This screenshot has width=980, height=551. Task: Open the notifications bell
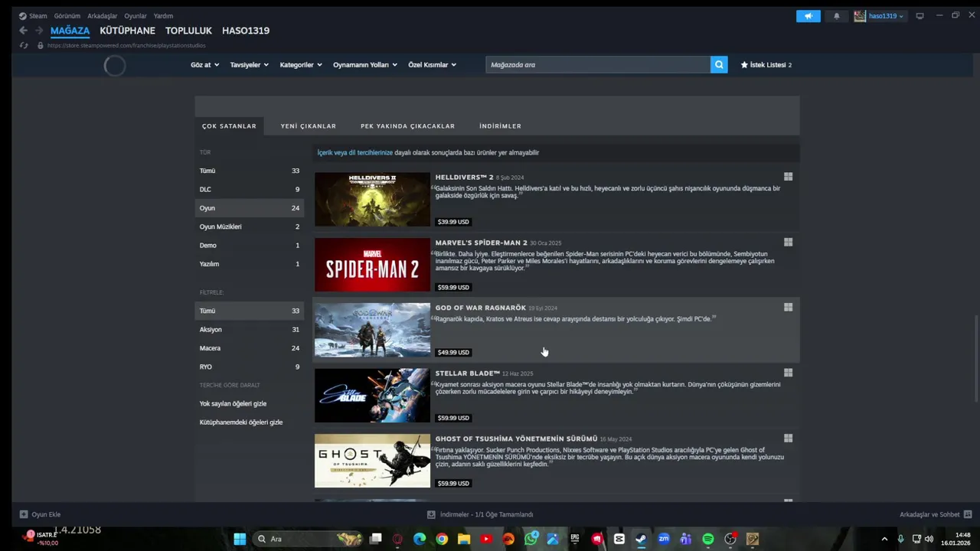(836, 16)
